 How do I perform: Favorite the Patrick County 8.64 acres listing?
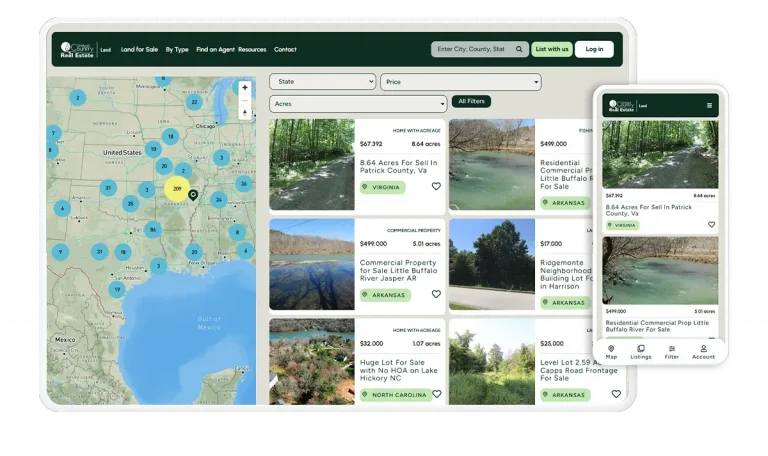tap(436, 186)
